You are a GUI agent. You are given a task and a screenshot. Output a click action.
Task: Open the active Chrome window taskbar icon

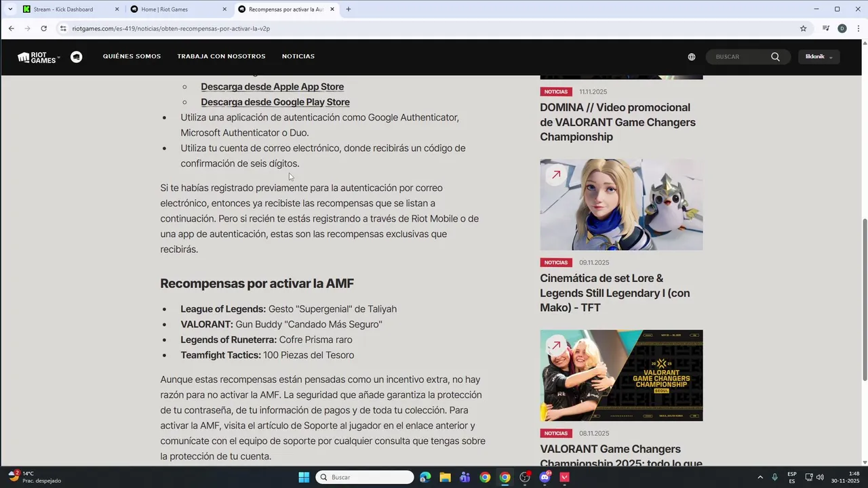[x=505, y=477]
